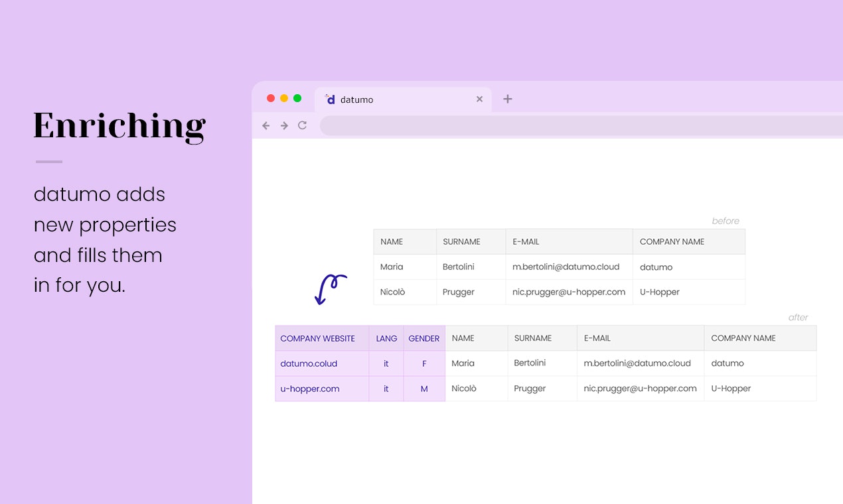Select the datumo browser tab
Screen dimensions: 843x504
point(403,99)
